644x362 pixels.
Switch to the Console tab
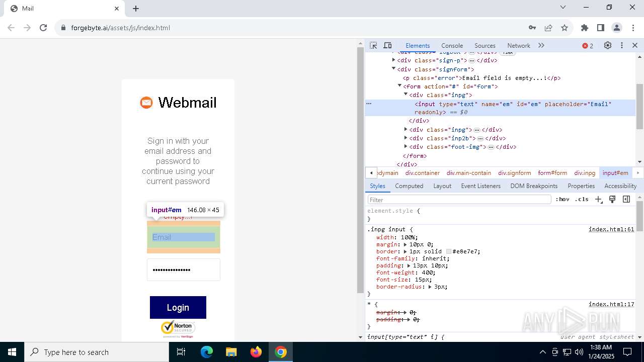pos(452,45)
